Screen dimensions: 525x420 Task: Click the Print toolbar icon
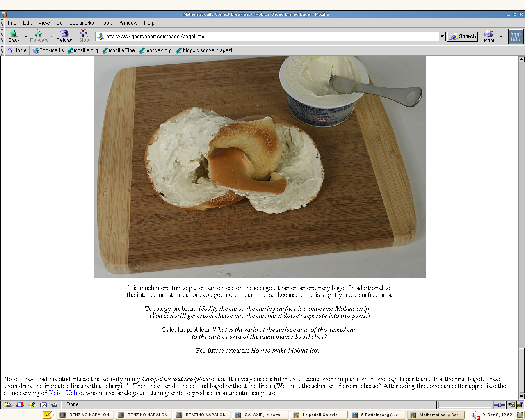(x=489, y=36)
